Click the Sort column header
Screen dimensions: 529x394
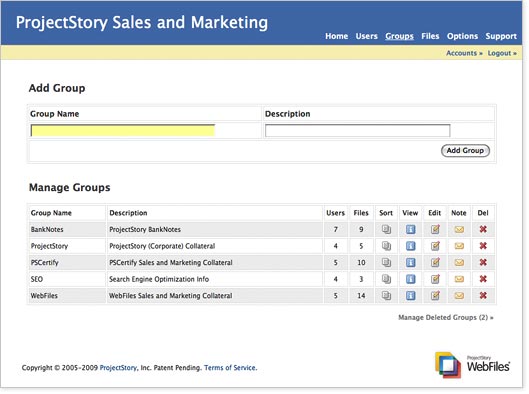tap(386, 213)
